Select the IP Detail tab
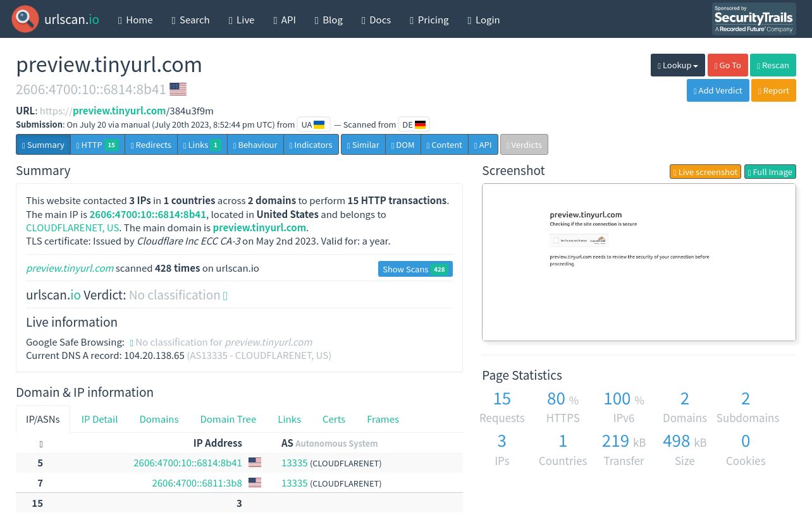The width and height of the screenshot is (812, 527). click(99, 419)
